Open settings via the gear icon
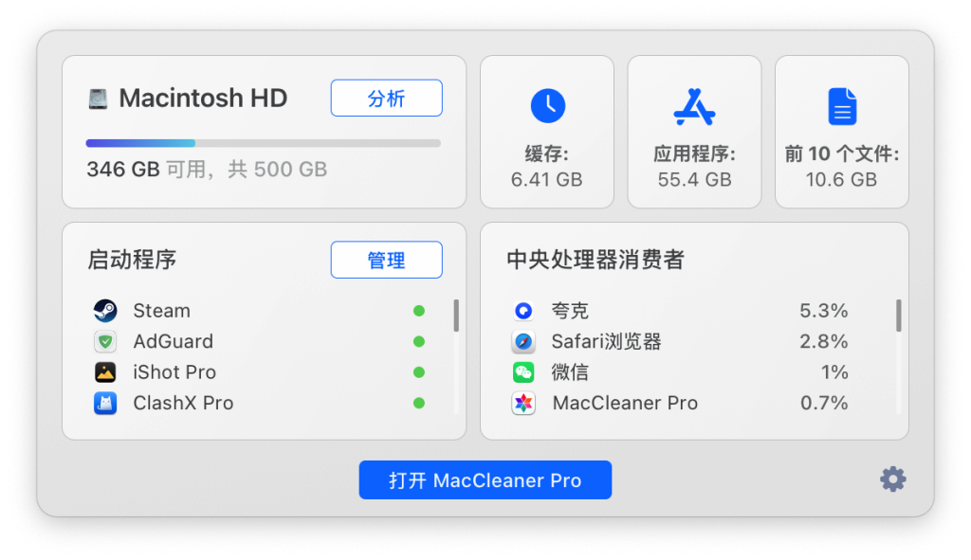Viewport: 971px width, 560px height. pyautogui.click(x=893, y=479)
